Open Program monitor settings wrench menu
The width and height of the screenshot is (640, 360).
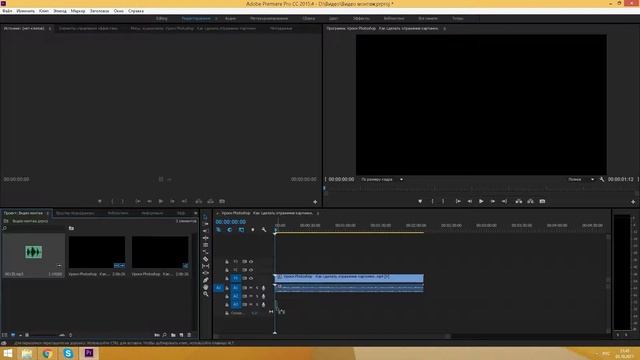coord(602,180)
